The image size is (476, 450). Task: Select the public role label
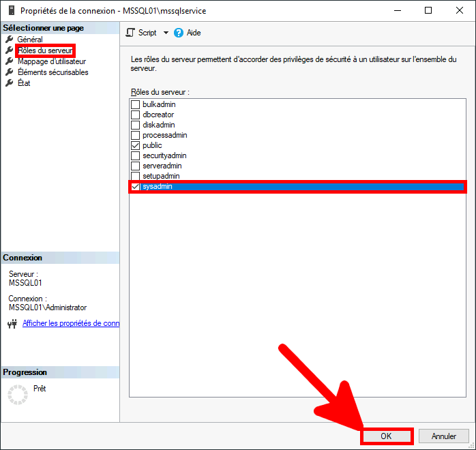click(x=152, y=145)
